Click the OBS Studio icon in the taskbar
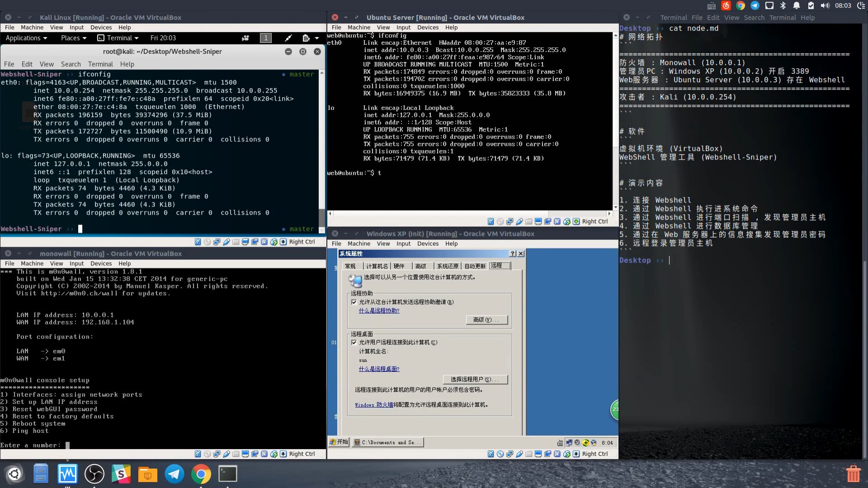 pyautogui.click(x=95, y=474)
